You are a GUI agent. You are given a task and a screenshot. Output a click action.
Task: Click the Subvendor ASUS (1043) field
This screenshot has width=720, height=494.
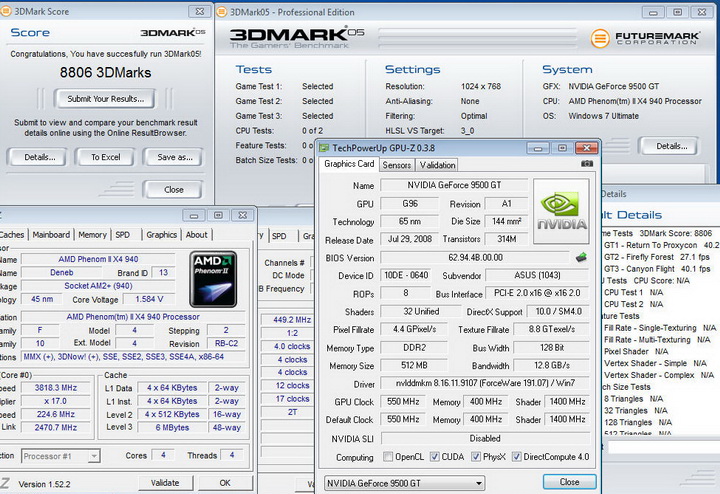click(537, 275)
